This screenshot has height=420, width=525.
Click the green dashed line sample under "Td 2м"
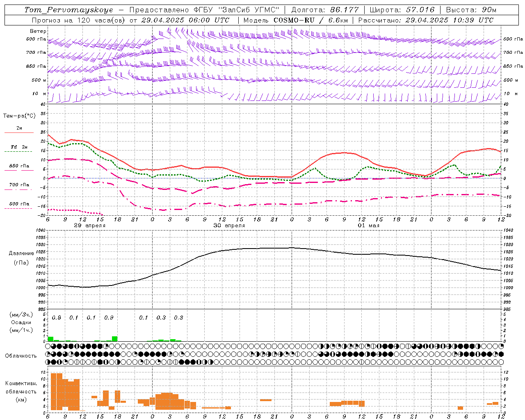(19, 152)
